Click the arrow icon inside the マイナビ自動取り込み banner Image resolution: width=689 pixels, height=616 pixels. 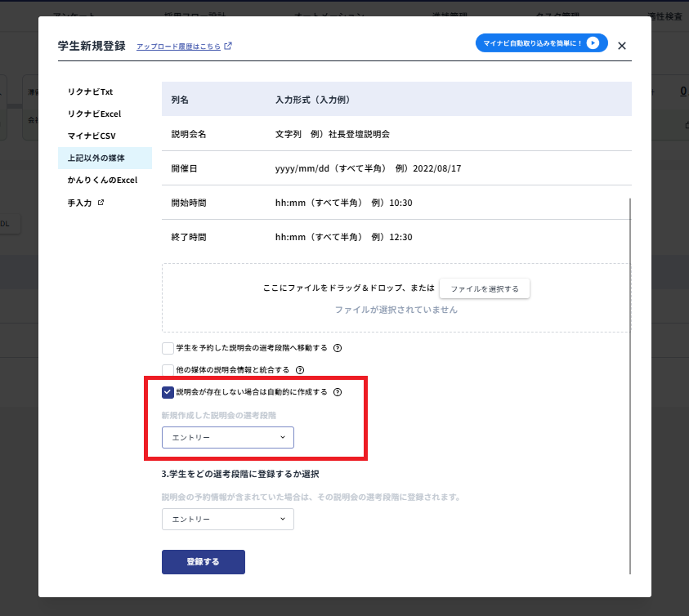click(593, 43)
